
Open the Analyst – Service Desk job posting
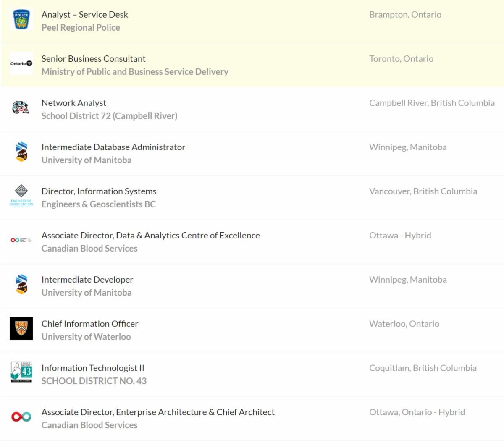[x=84, y=15]
